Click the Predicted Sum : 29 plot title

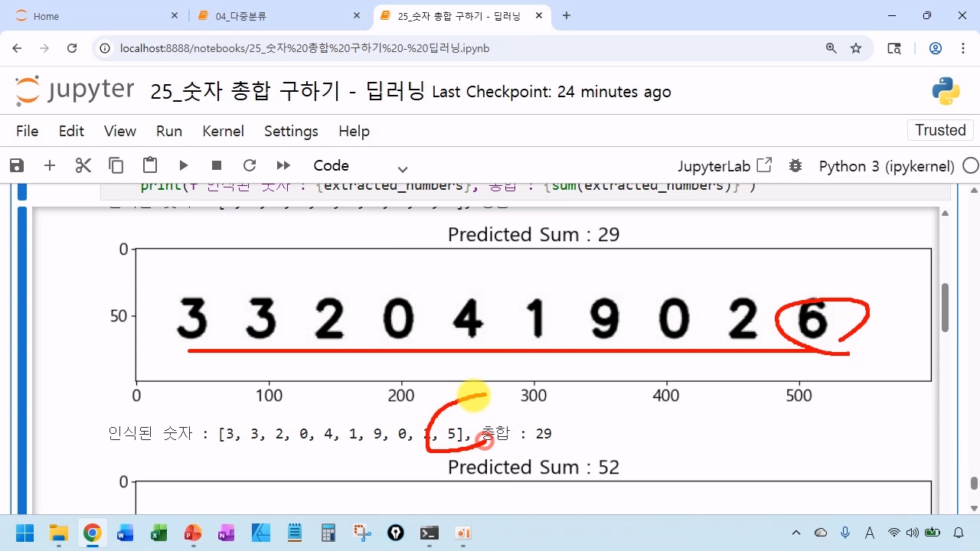click(534, 234)
